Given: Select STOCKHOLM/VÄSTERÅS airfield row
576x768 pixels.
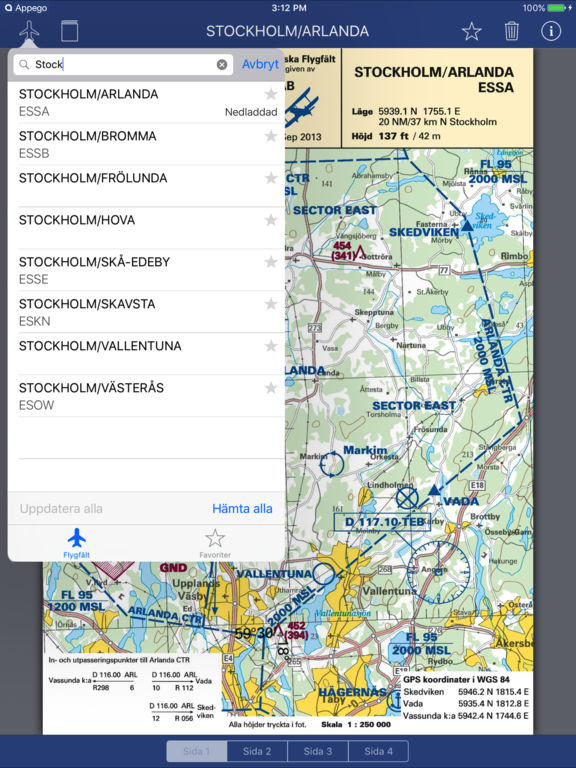Looking at the screenshot, I should [x=146, y=396].
